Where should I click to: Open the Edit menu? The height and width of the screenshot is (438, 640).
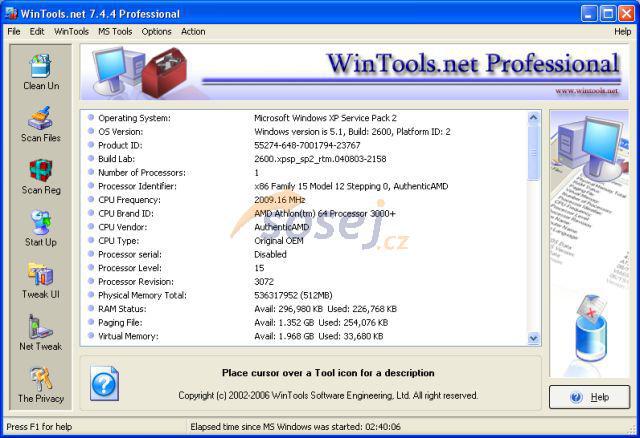[x=37, y=31]
